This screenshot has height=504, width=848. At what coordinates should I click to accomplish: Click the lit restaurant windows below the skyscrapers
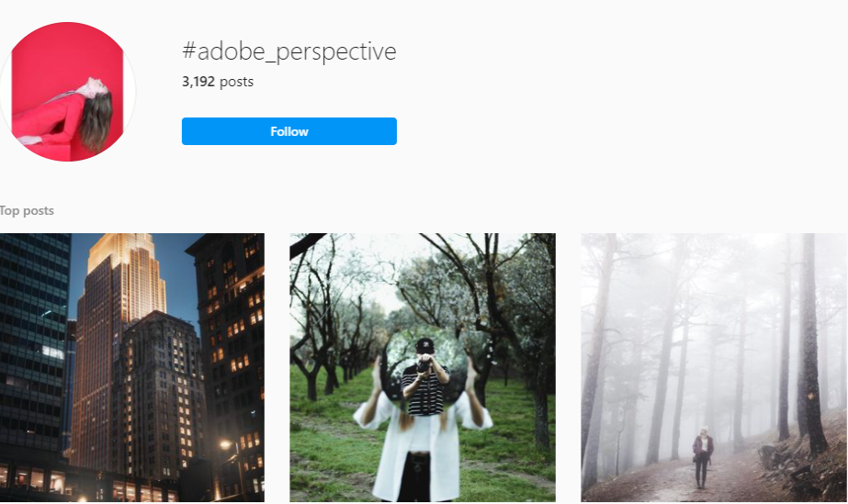[86, 484]
